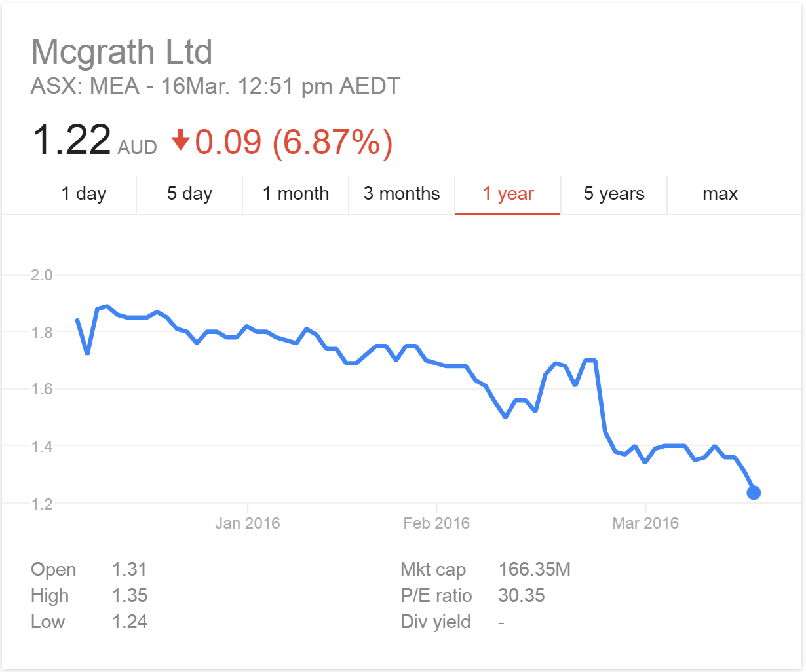Click the Jan 2016 axis label
Viewport: 806px width, 672px height.
coord(247,523)
